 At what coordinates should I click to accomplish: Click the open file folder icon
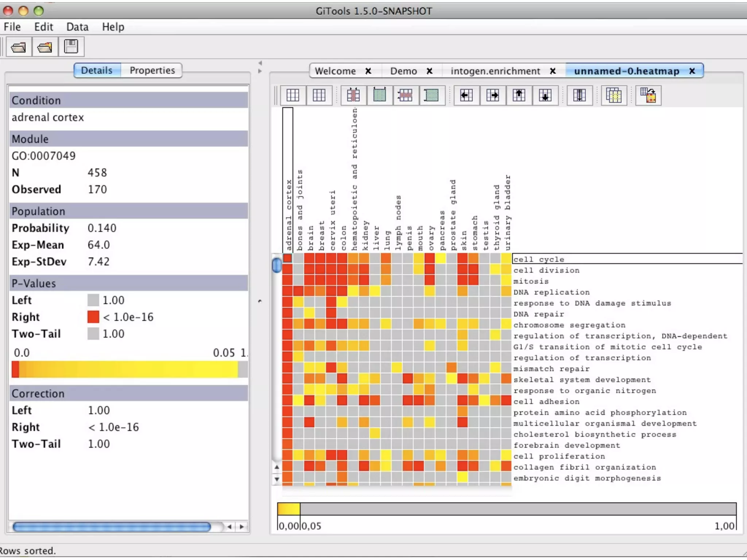tap(19, 47)
